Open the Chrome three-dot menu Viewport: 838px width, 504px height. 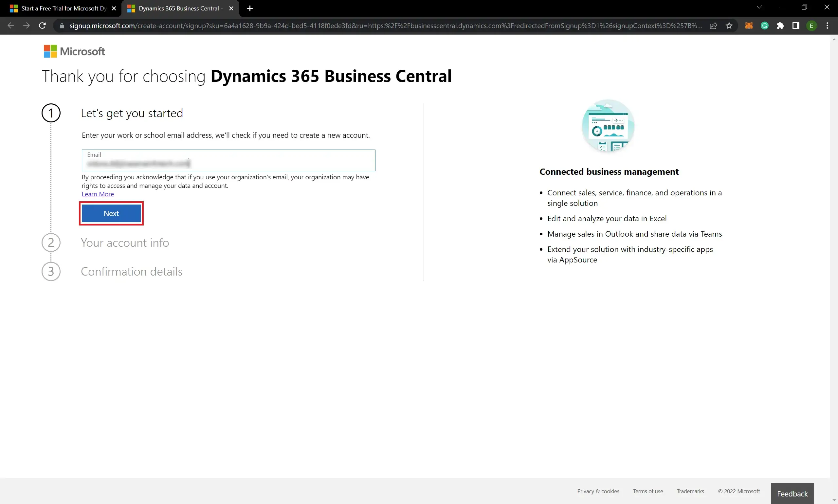pos(827,26)
